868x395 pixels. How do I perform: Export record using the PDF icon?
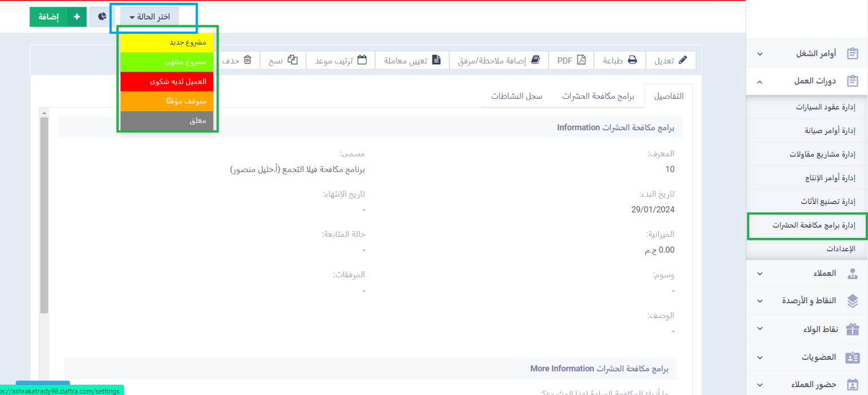point(581,60)
